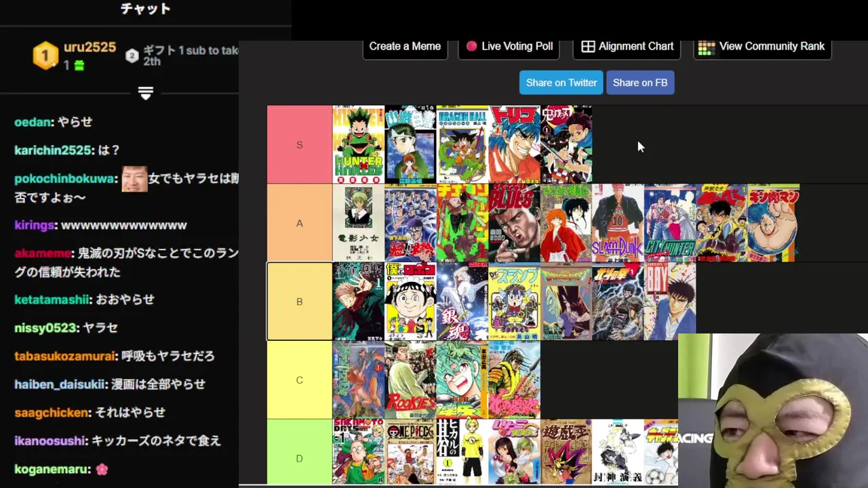Open chat user pokochinbokuwa's name
This screenshot has height=488, width=868.
(x=64, y=179)
